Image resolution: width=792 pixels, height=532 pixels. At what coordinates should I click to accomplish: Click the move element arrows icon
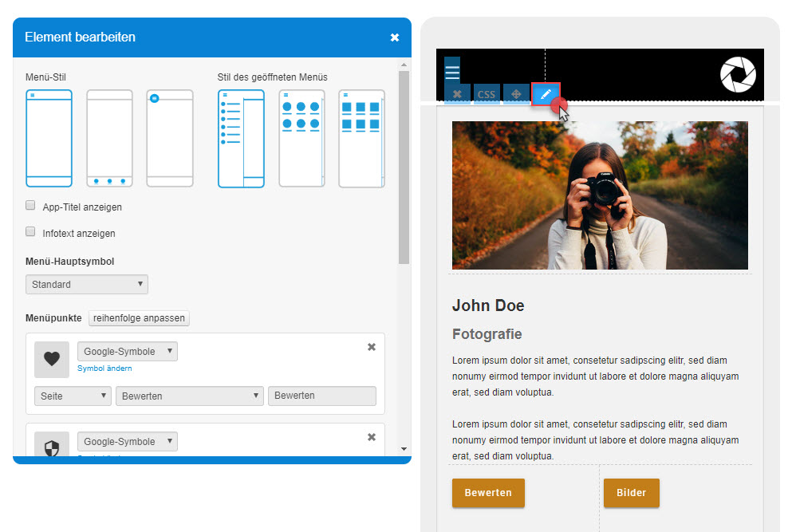tap(516, 94)
